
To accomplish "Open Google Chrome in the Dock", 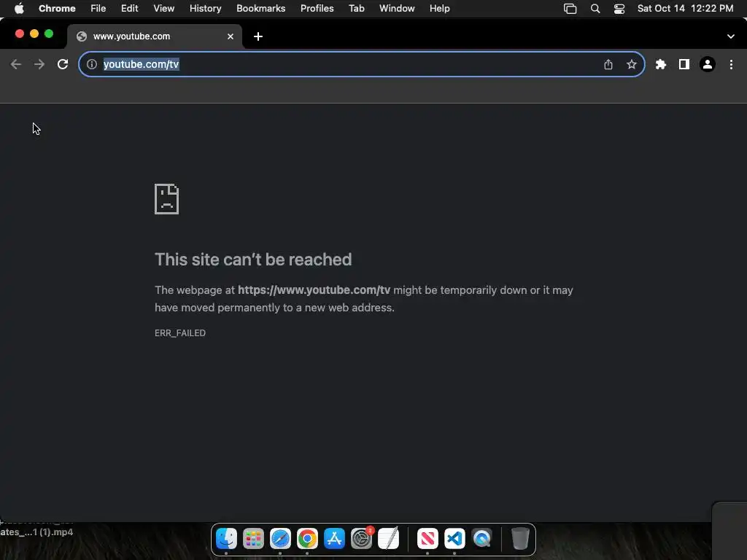I will click(x=307, y=539).
